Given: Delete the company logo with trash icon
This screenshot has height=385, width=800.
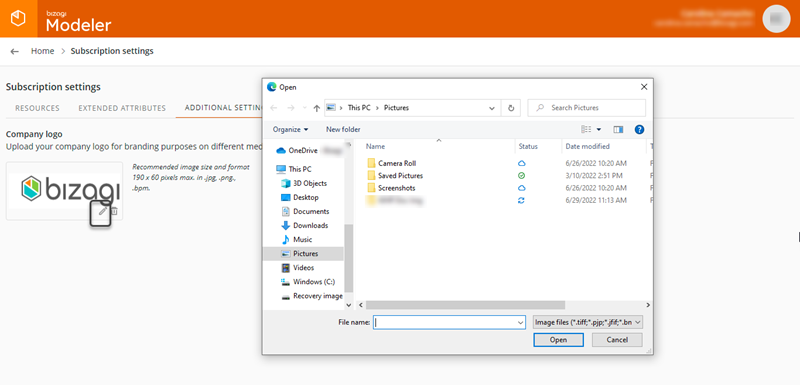Looking at the screenshot, I should point(114,211).
